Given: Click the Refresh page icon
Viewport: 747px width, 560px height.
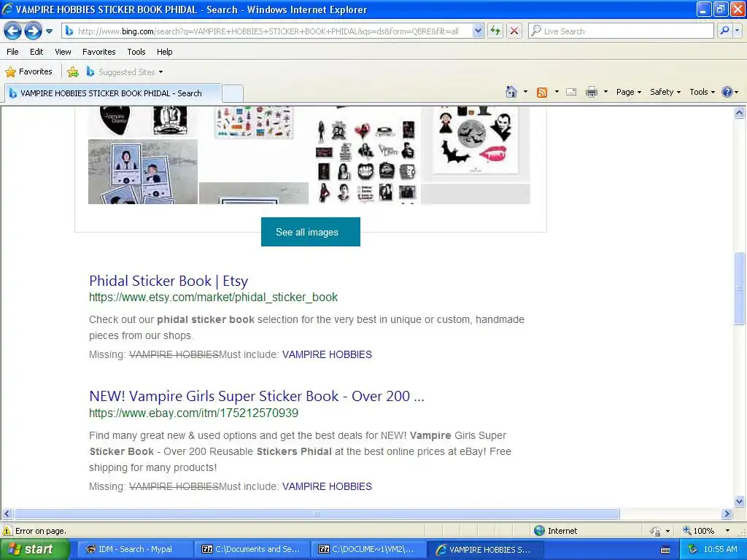Looking at the screenshot, I should [x=495, y=31].
